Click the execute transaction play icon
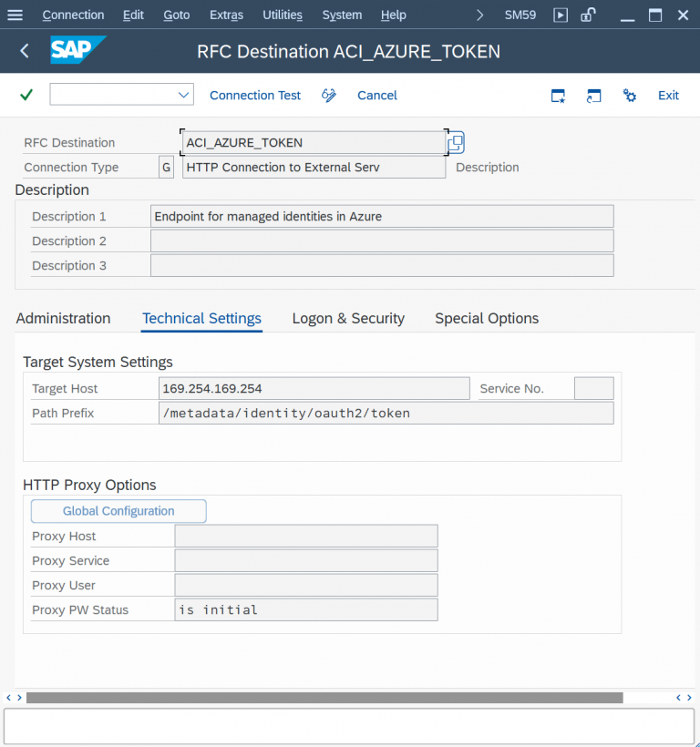 (x=561, y=15)
